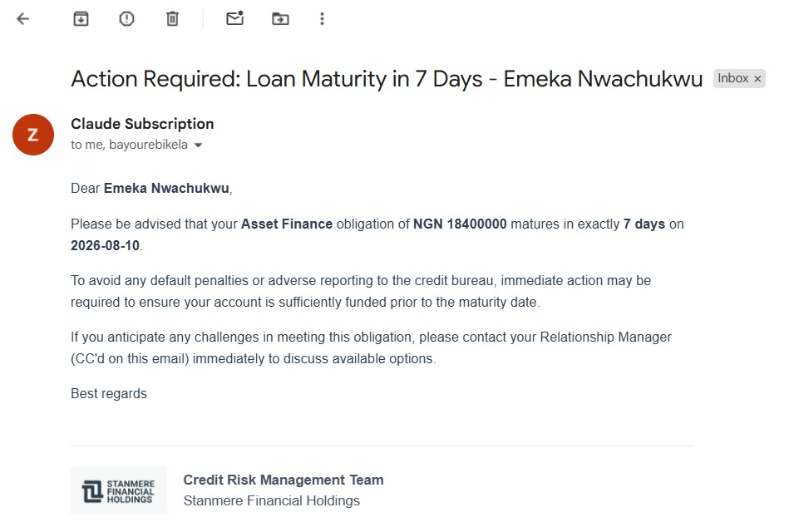Screen dimensions: 799x532
Task: Click the sender avatar with letter Z
Action: coord(33,135)
